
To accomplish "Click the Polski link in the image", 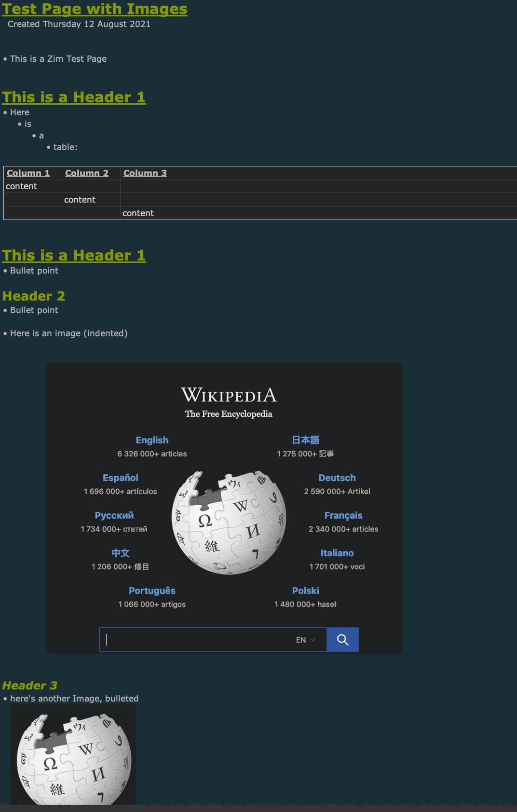I will 306,591.
